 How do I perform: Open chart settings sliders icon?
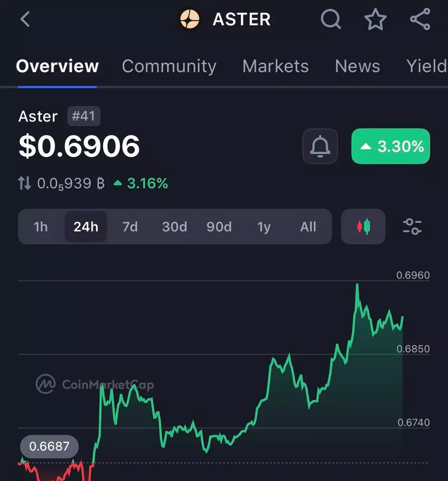pyautogui.click(x=412, y=226)
